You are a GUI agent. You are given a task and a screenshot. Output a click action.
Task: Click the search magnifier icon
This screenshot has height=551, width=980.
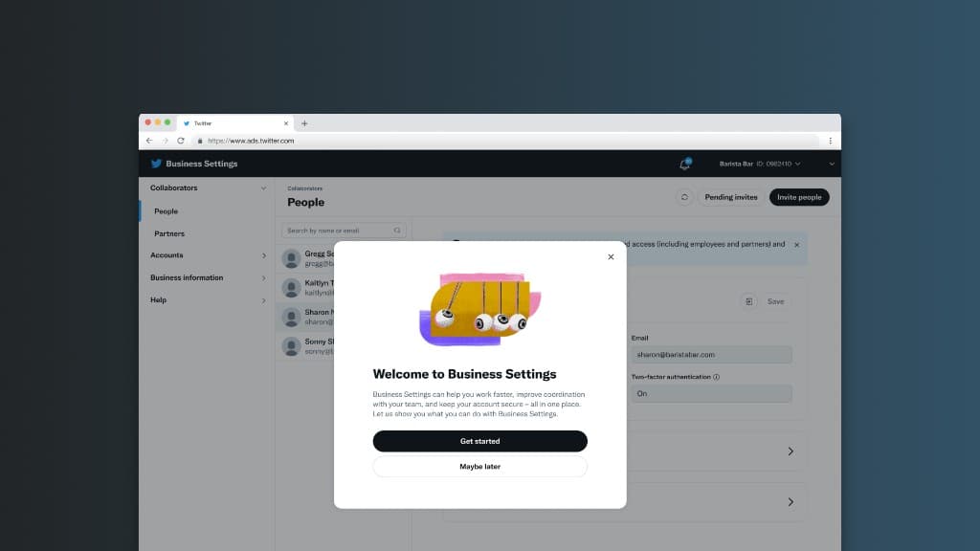[397, 231]
